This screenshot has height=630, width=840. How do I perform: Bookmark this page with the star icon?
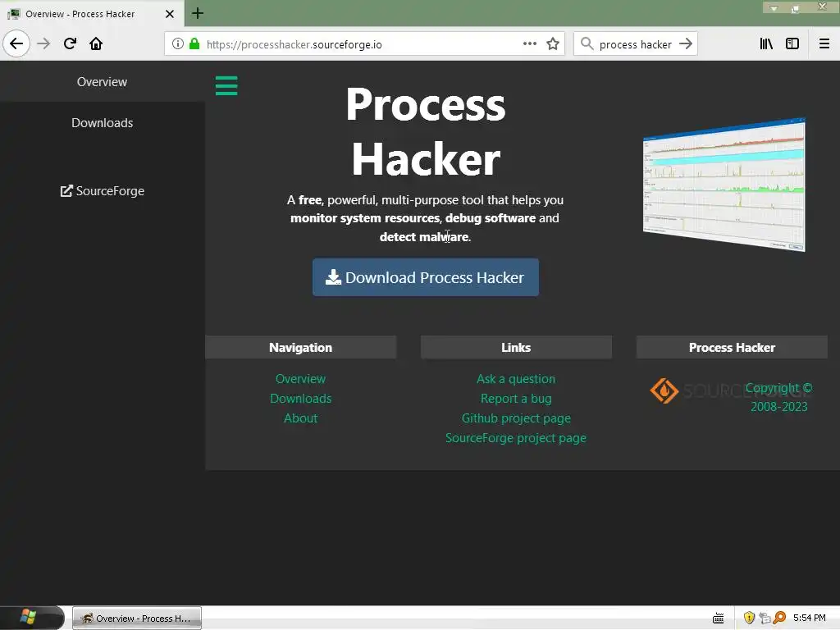click(x=553, y=44)
